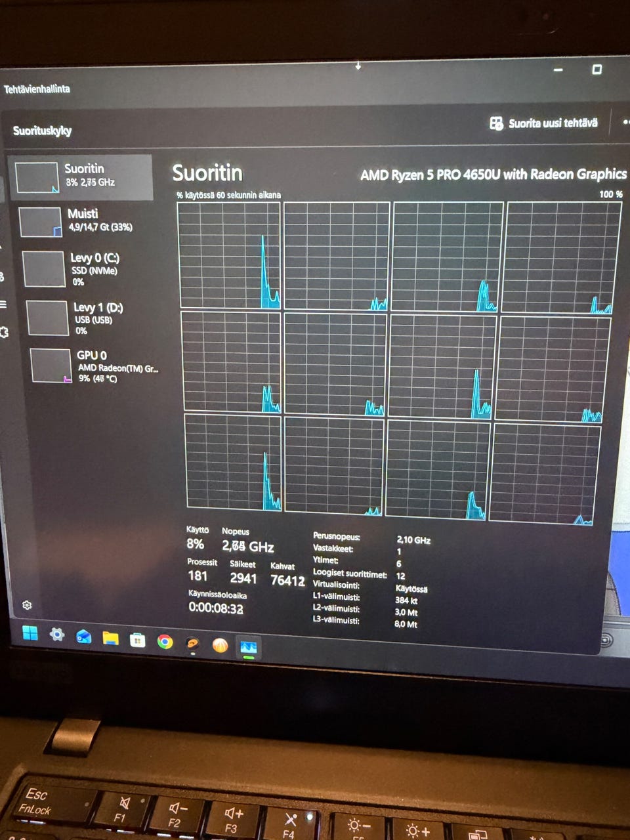Screen dimensions: 630x840
Task: Click the '100 %' graph scale label
Action: pos(610,194)
